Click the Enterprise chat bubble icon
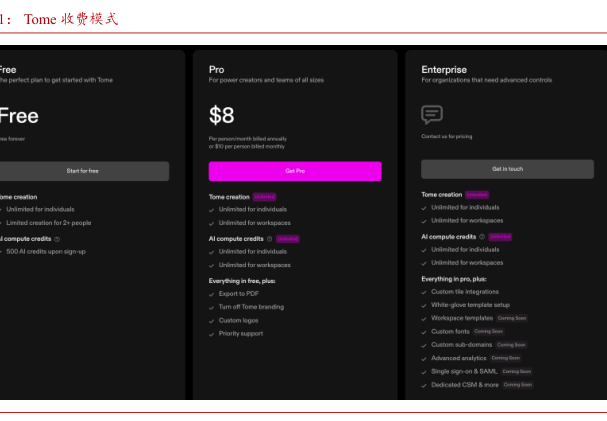The image size is (607, 421). pos(432,115)
